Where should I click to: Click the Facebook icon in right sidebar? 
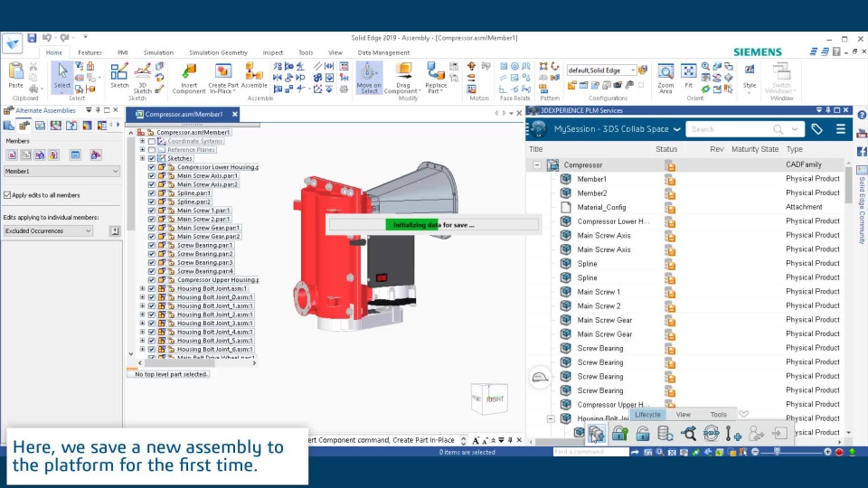[862, 151]
